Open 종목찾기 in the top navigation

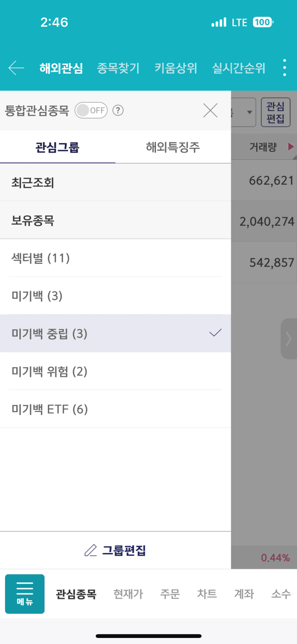[x=118, y=68]
